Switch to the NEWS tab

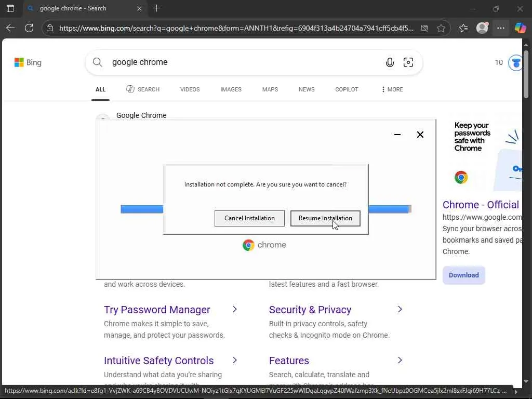(x=307, y=89)
